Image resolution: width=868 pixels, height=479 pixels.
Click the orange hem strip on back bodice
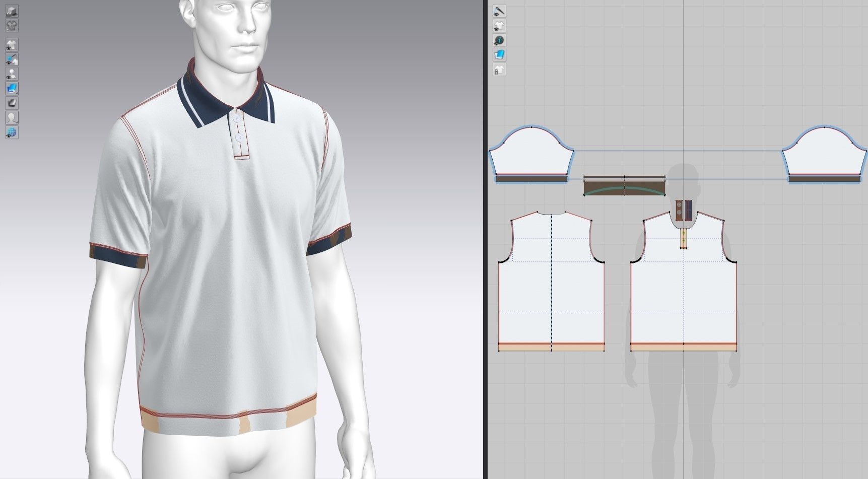pyautogui.click(x=552, y=348)
